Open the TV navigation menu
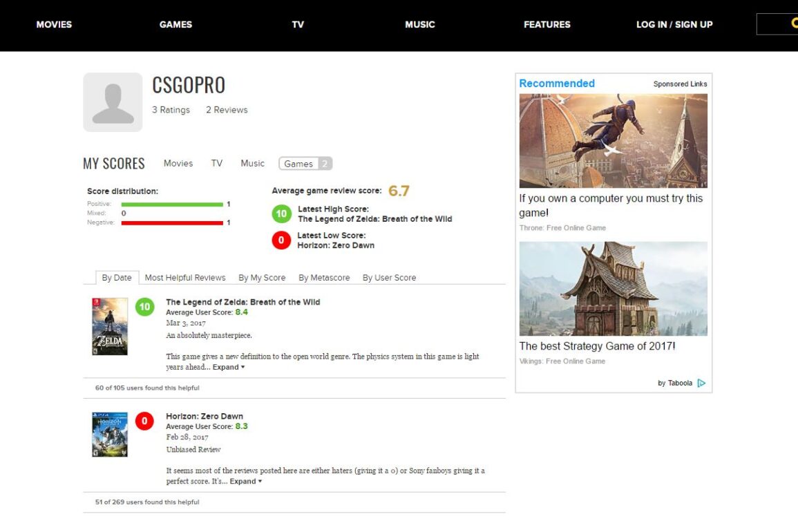The height and width of the screenshot is (532, 798). (x=298, y=24)
